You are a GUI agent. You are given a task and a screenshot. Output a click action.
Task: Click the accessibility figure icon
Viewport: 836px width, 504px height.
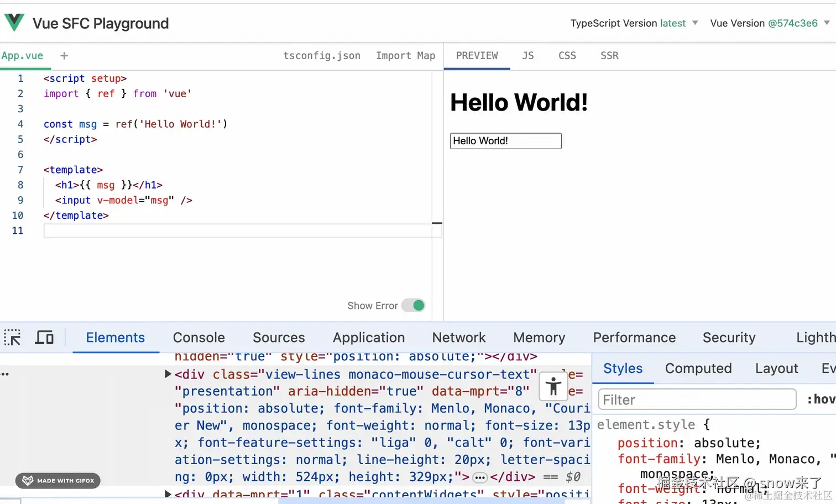point(553,386)
